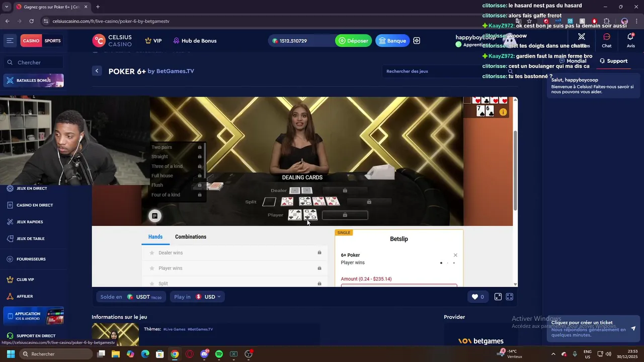644x362 pixels.
Task: Open Hub de Bonus
Action: coord(195,41)
